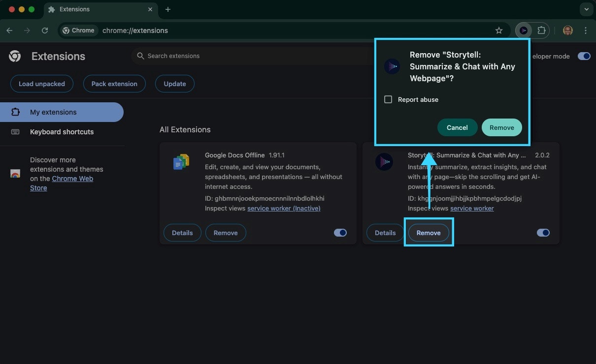The image size is (596, 364).
Task: Select My extensions in sidebar
Action: [62, 112]
